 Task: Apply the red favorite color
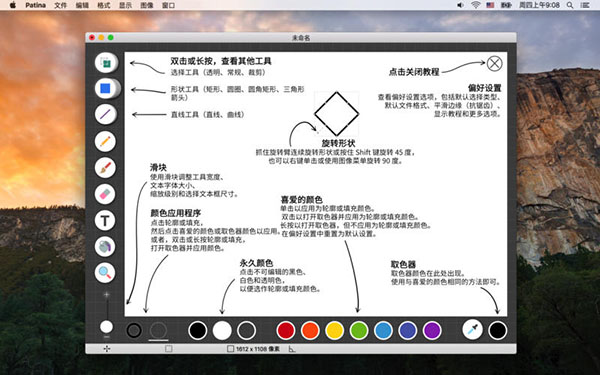286,330
